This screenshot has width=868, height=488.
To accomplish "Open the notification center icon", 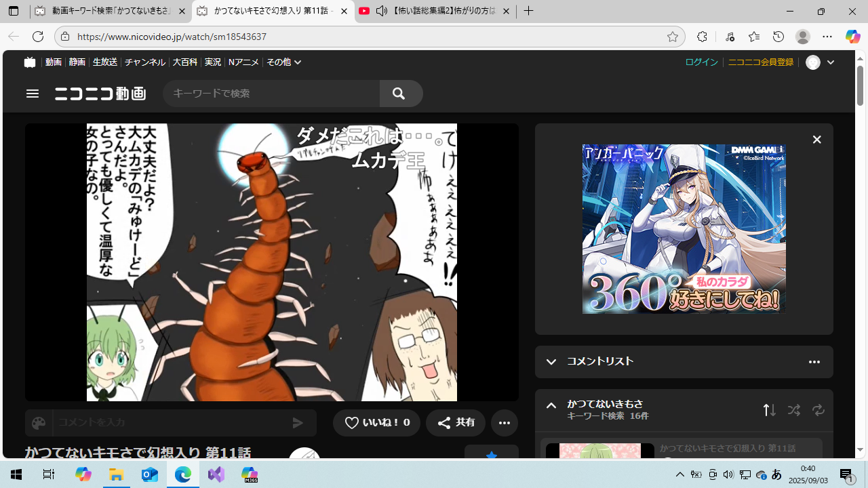I will tap(847, 475).
